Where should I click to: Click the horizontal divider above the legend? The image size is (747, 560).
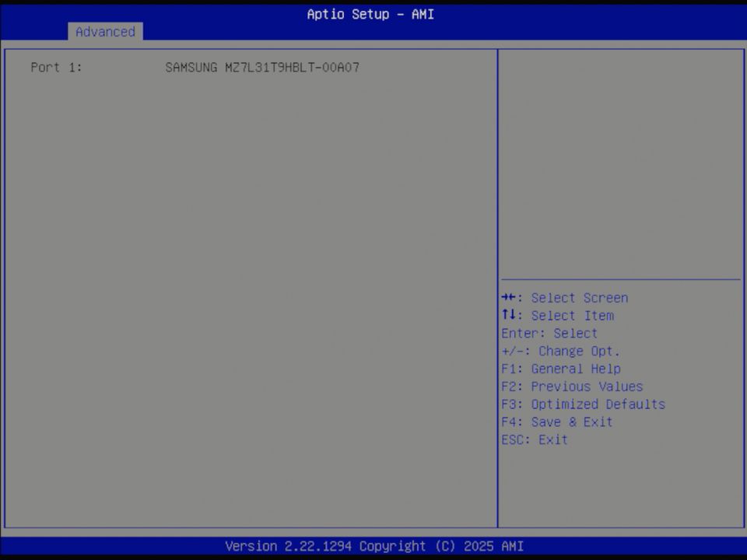click(620, 278)
